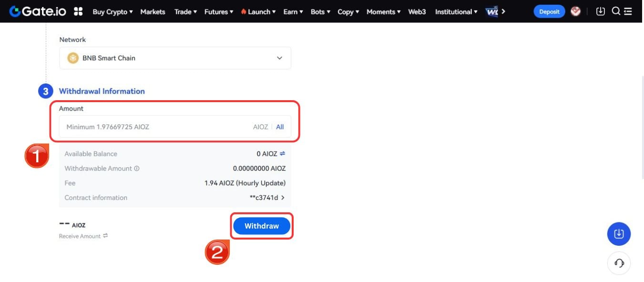The image size is (644, 282).
Task: Open the hamburger menu icon
Action: pyautogui.click(x=628, y=11)
